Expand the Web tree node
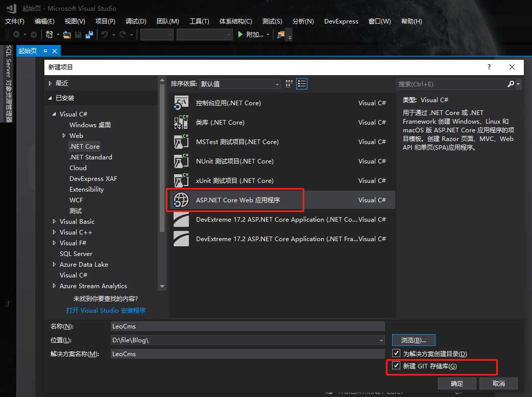 [64, 135]
